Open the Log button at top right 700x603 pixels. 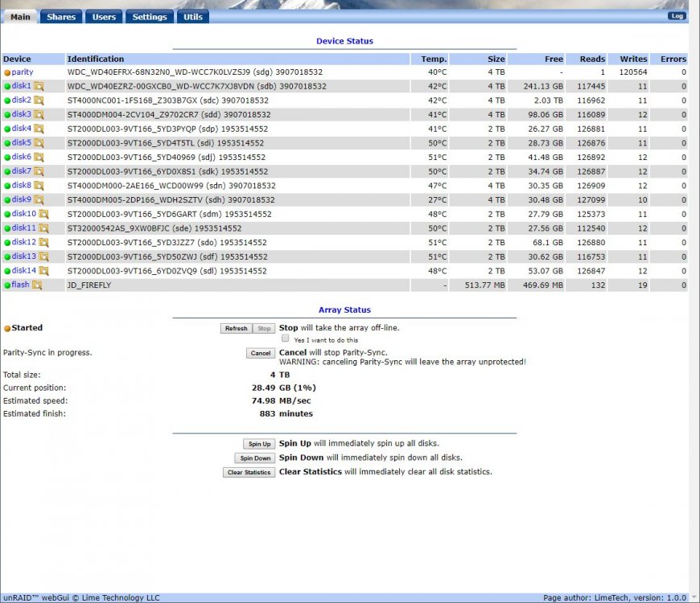click(677, 16)
